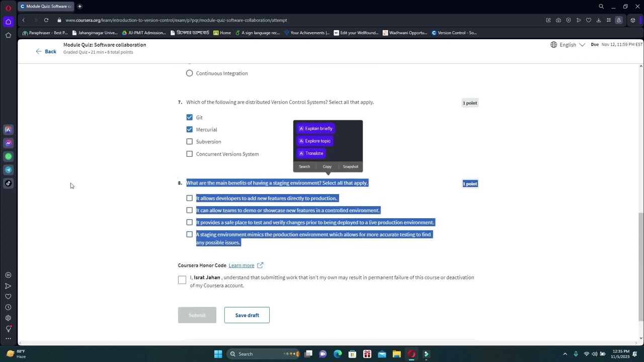The image size is (644, 362).
Task: Take a snapshot with camera icon
Action: tap(558, 20)
